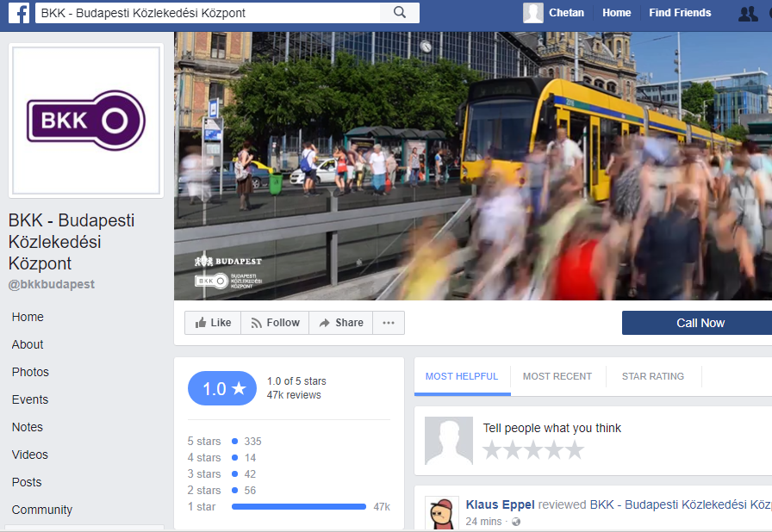This screenshot has height=532, width=772.
Task: Open Notes section in sidebar
Action: 28,427
